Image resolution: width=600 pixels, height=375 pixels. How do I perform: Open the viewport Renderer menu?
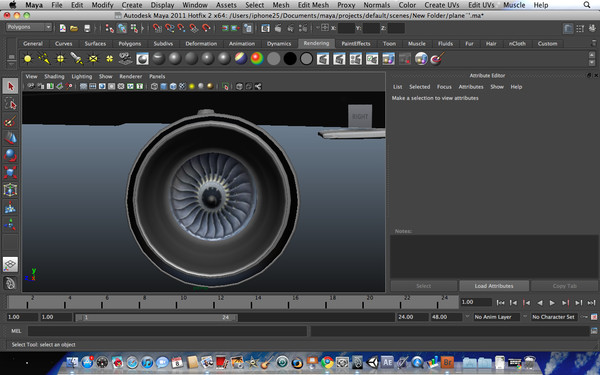[x=130, y=77]
